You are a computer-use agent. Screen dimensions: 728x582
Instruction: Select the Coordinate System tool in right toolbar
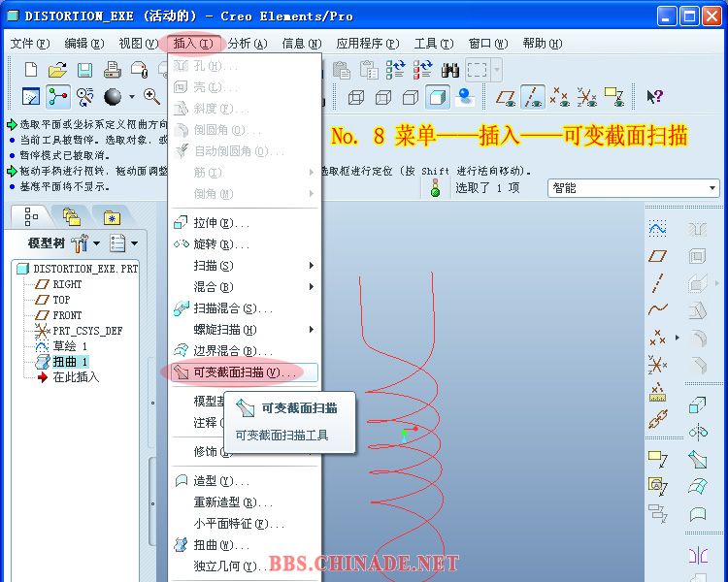(657, 365)
